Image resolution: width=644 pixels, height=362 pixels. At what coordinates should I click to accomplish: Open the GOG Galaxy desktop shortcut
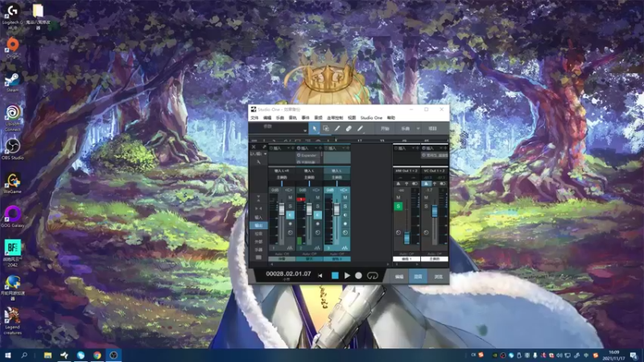12,216
